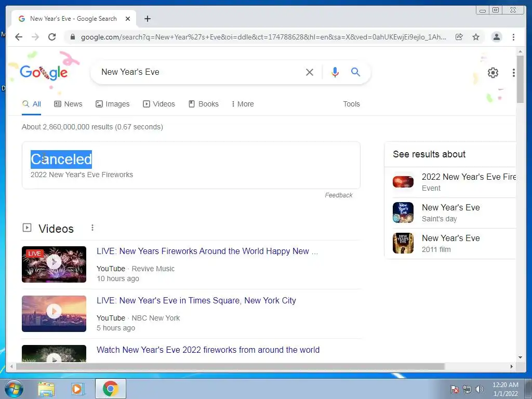532x399 pixels.
Task: Click 2022 New Year's Eve Fireworks subtitle
Action: click(82, 175)
